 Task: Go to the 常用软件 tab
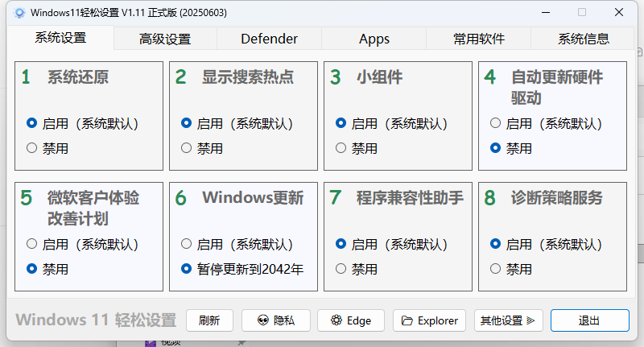tap(478, 39)
